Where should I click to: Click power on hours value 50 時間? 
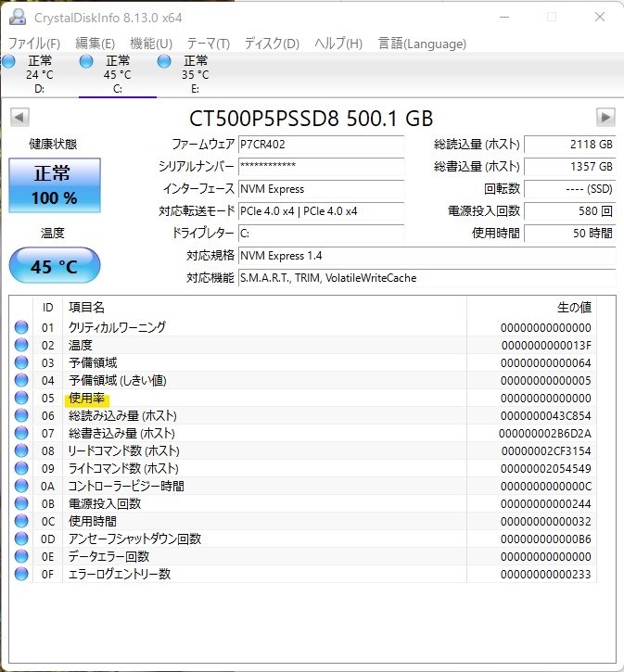point(569,234)
